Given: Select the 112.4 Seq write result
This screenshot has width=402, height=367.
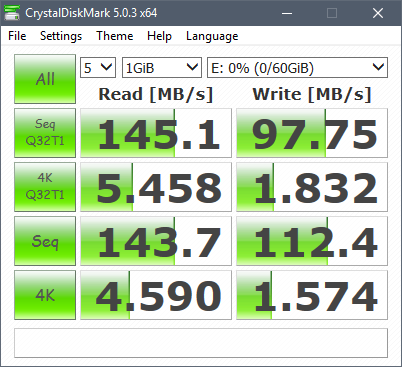Looking at the screenshot, I should pos(312,241).
